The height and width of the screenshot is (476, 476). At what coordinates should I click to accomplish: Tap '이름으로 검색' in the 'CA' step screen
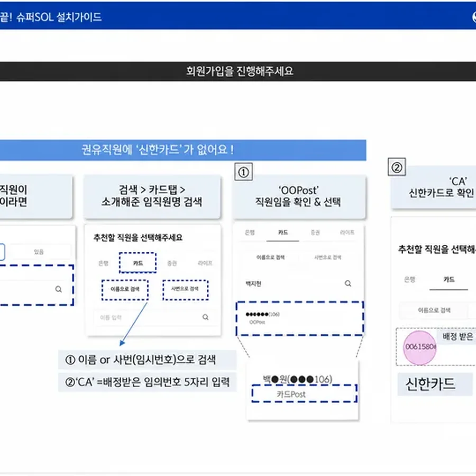click(434, 310)
